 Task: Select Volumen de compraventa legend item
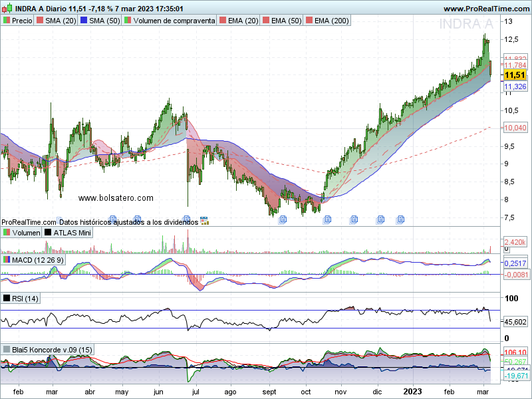pyautogui.click(x=170, y=21)
